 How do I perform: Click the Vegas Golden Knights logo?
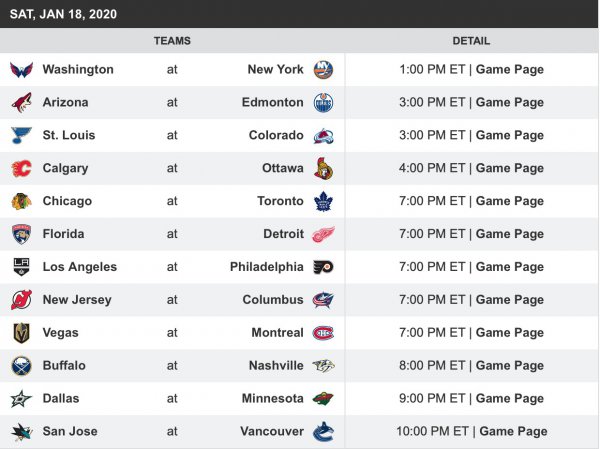click(22, 333)
